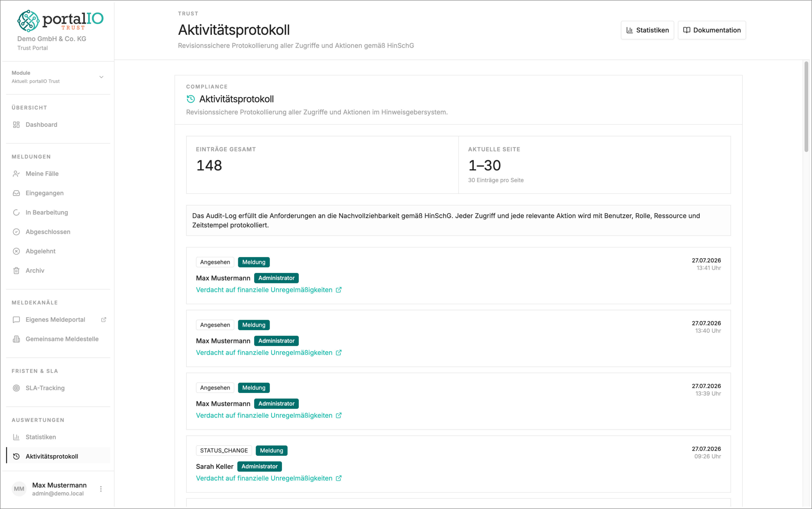Viewport: 812px width, 509px height.
Task: Click the Statistiken header button
Action: click(647, 30)
